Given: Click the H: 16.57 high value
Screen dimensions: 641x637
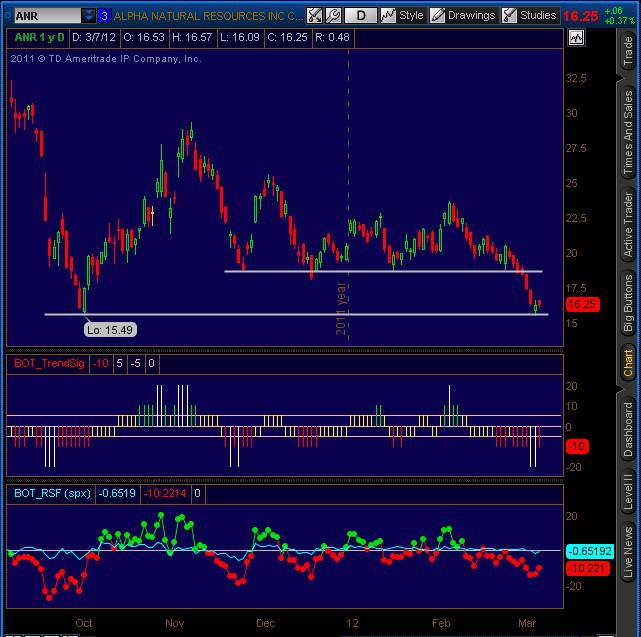Looking at the screenshot, I should pos(192,38).
